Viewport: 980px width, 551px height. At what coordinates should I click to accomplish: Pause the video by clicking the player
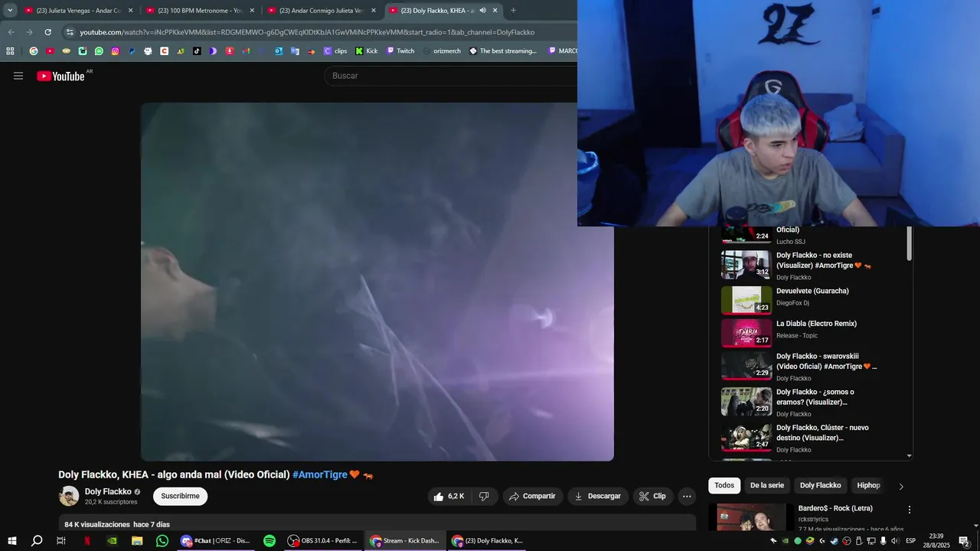tap(377, 282)
